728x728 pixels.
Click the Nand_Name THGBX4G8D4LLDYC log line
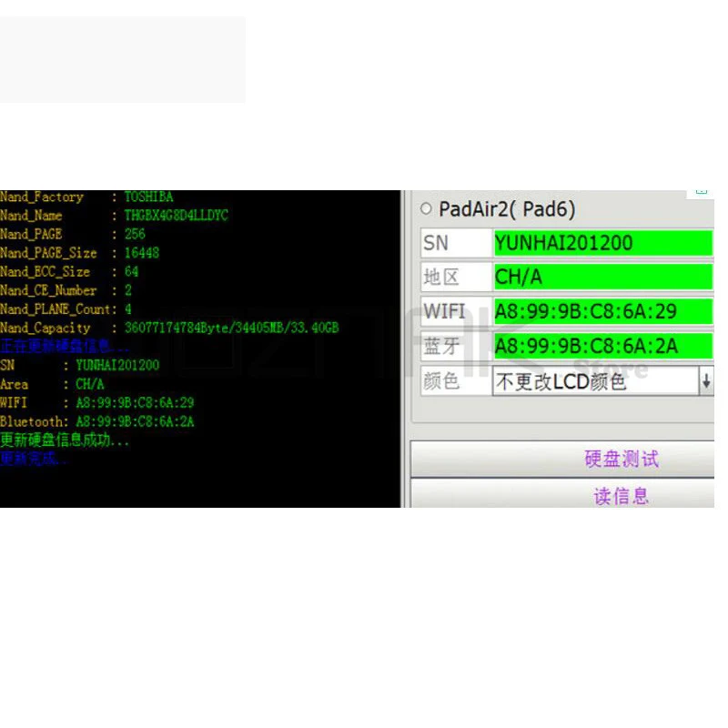(x=115, y=216)
